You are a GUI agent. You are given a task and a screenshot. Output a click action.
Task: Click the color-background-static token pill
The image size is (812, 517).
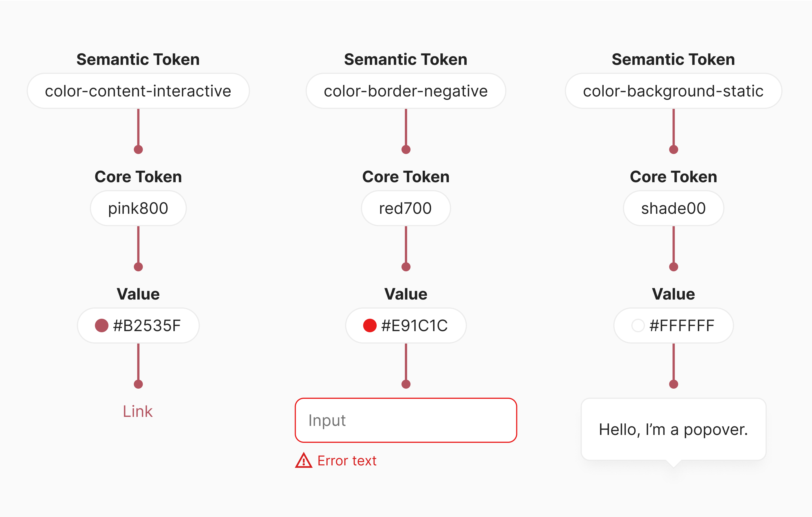tap(673, 91)
